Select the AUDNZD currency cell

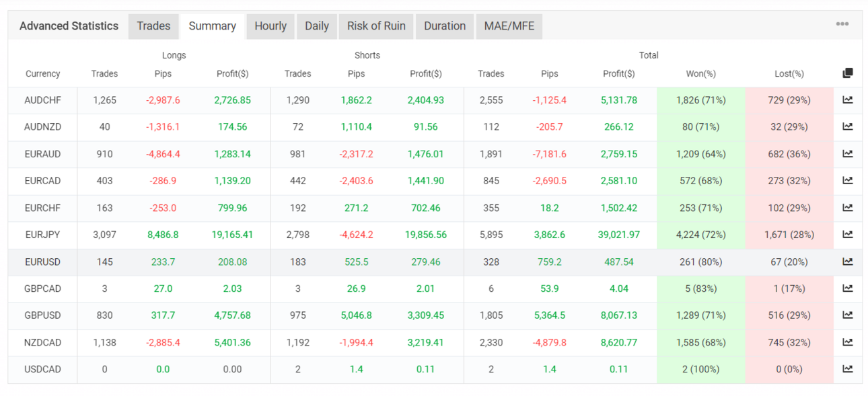click(x=42, y=127)
